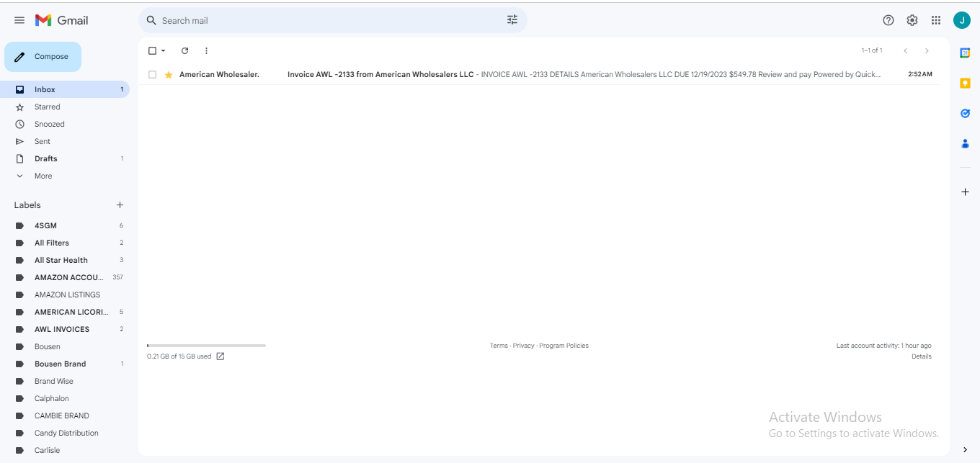Hide the side panel arrow
The width and height of the screenshot is (980, 463).
coord(965,449)
